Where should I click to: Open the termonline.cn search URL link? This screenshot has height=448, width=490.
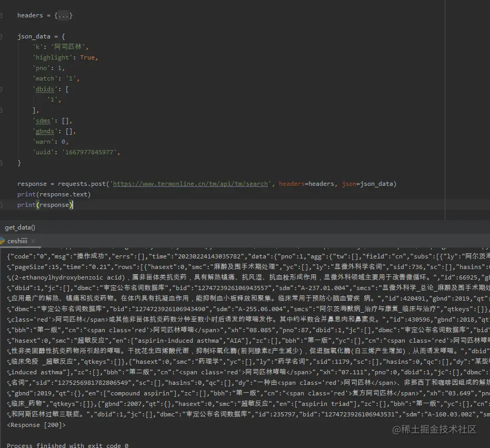pos(191,184)
